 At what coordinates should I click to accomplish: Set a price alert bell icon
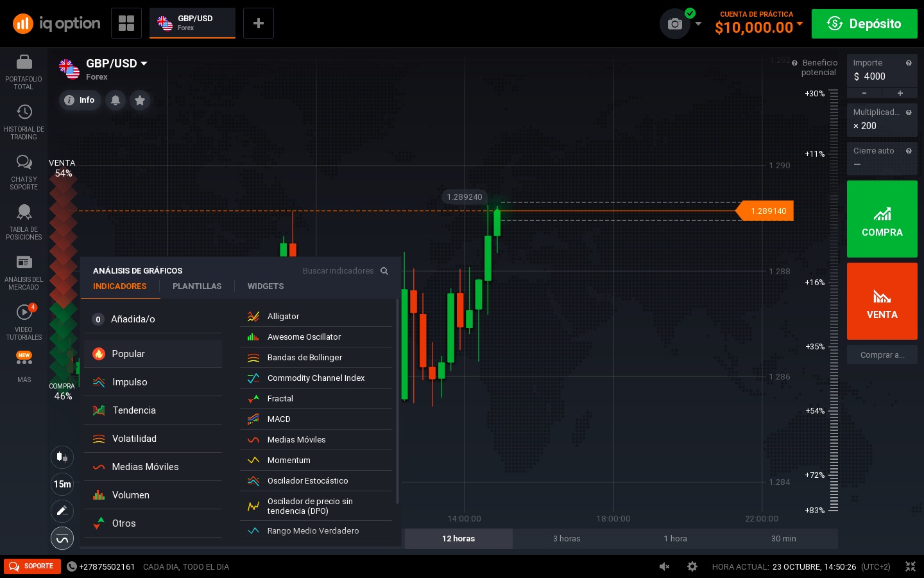click(116, 100)
